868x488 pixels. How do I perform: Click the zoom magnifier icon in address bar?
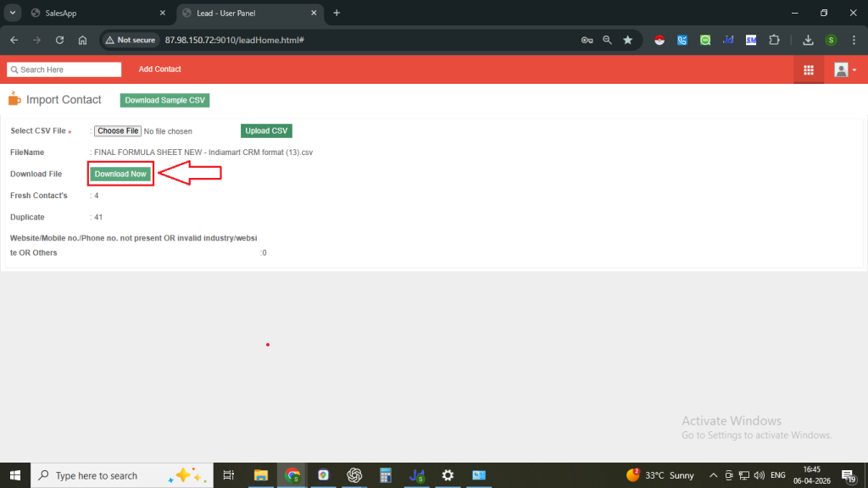(x=607, y=40)
